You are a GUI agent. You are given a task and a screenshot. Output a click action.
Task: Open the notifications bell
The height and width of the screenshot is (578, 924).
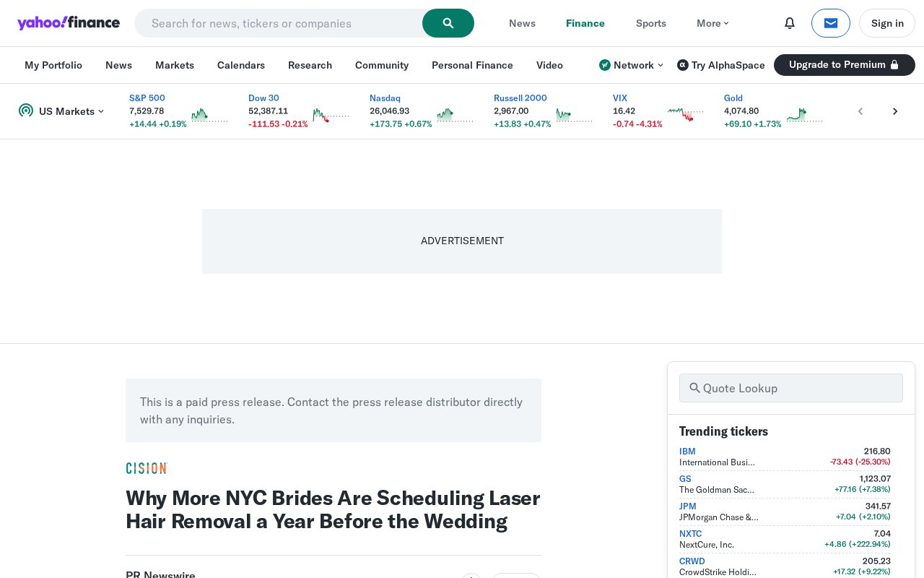pos(790,23)
